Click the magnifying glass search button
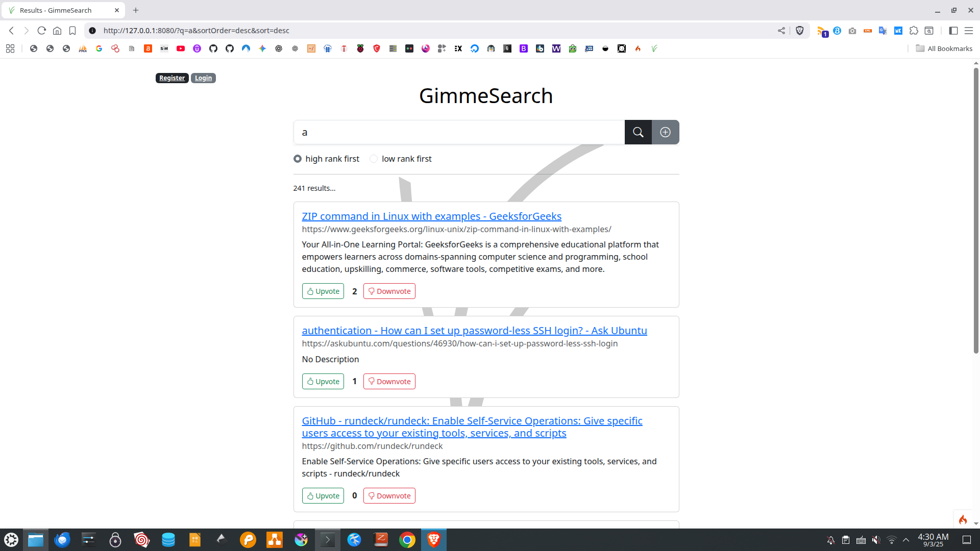This screenshot has width=980, height=551. pos(638,132)
